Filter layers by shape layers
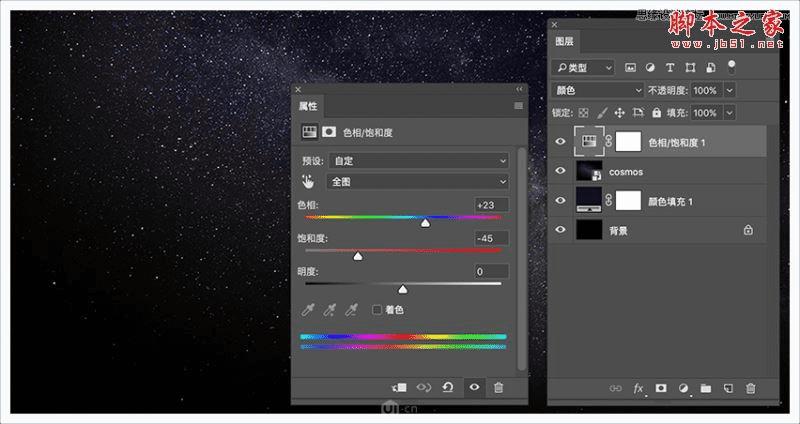 pyautogui.click(x=690, y=67)
